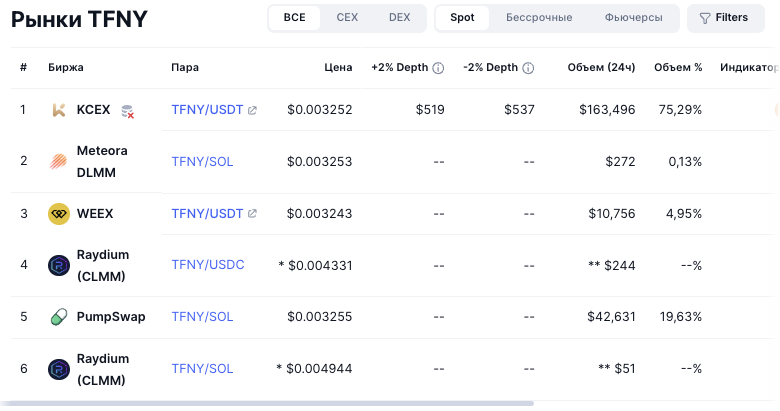Click the Meteora price $0.003253
The image size is (780, 411).
(x=320, y=162)
